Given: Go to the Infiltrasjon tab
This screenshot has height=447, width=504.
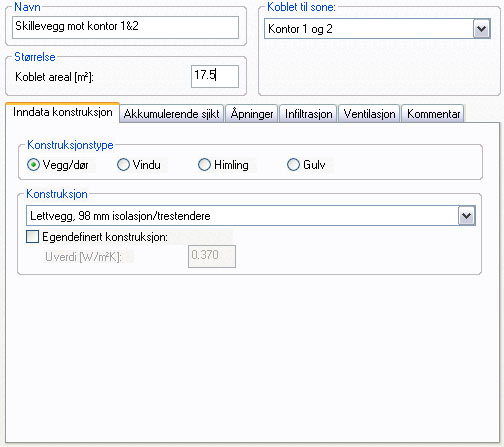Looking at the screenshot, I should [x=308, y=114].
